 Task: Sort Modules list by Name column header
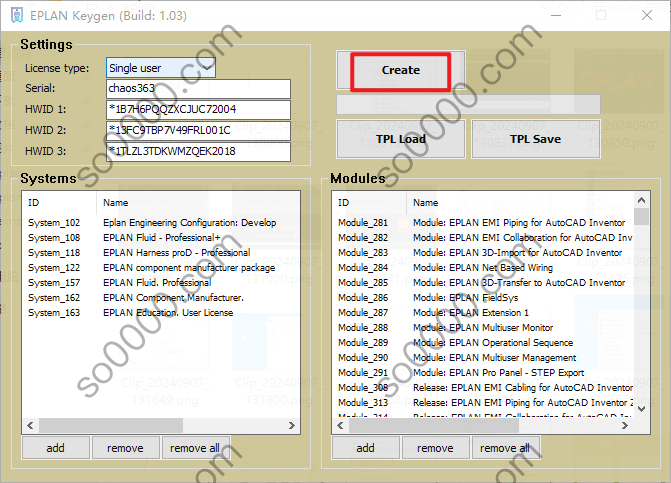[520, 203]
